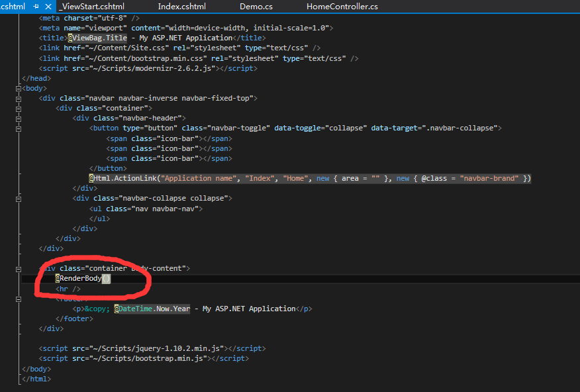Open the HomeController.cs tab

[x=342, y=6]
